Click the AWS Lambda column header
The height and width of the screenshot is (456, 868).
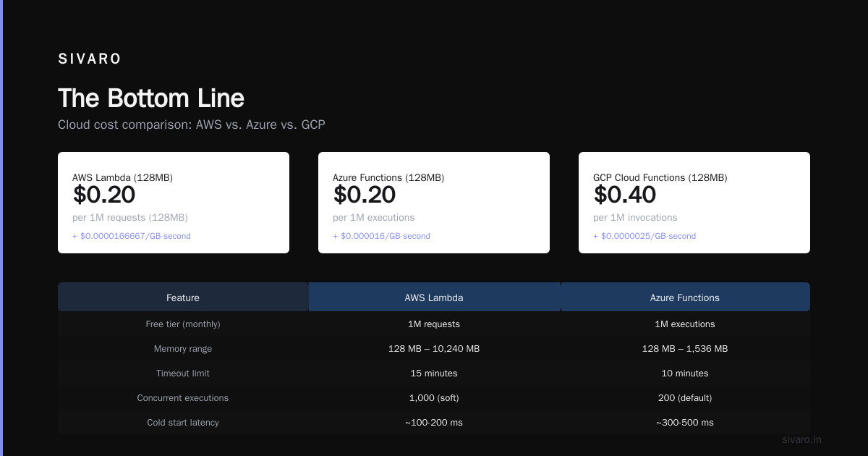click(x=434, y=297)
